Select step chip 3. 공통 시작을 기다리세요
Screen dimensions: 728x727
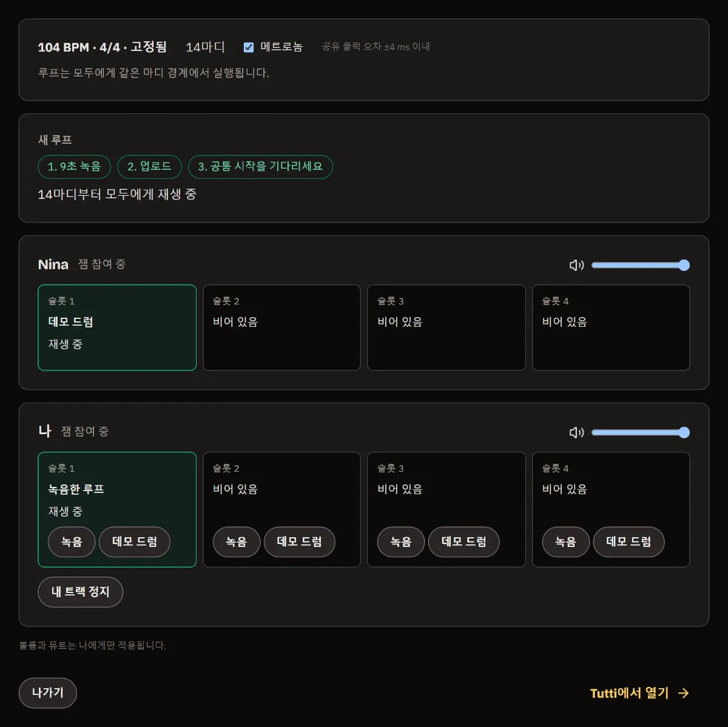pyautogui.click(x=260, y=167)
